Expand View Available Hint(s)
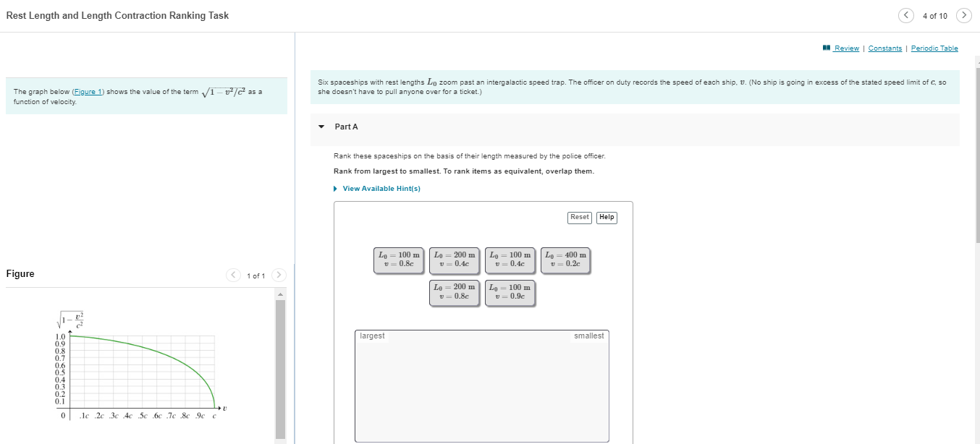980x444 pixels. pyautogui.click(x=377, y=189)
